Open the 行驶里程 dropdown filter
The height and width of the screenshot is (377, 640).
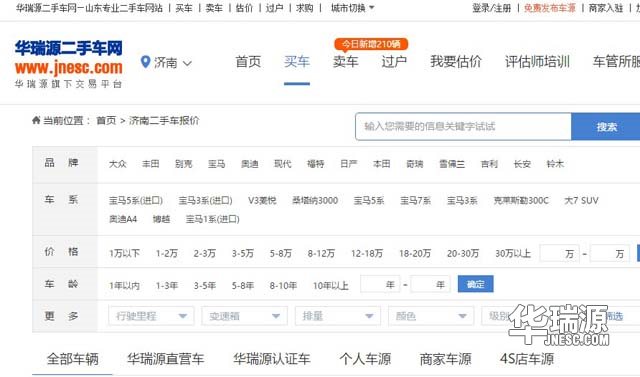151,316
